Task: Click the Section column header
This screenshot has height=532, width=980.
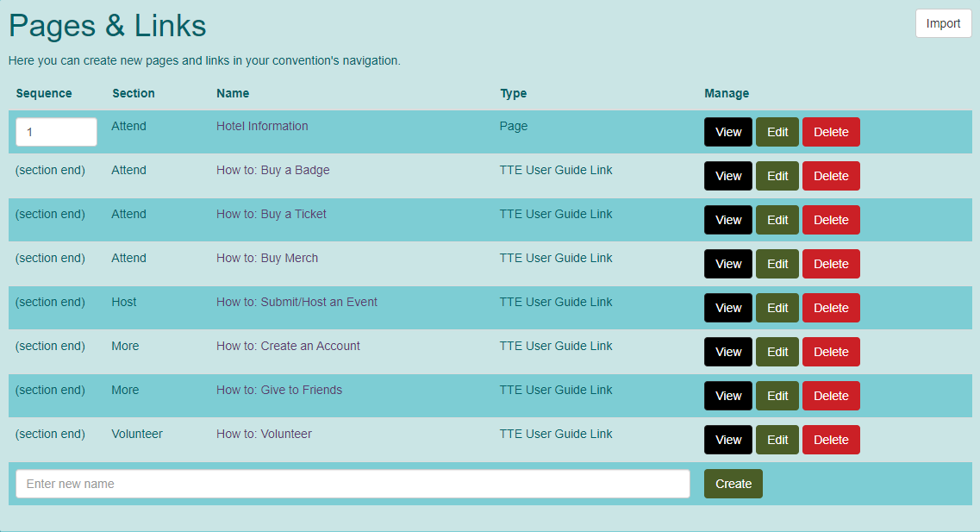Action: (133, 93)
